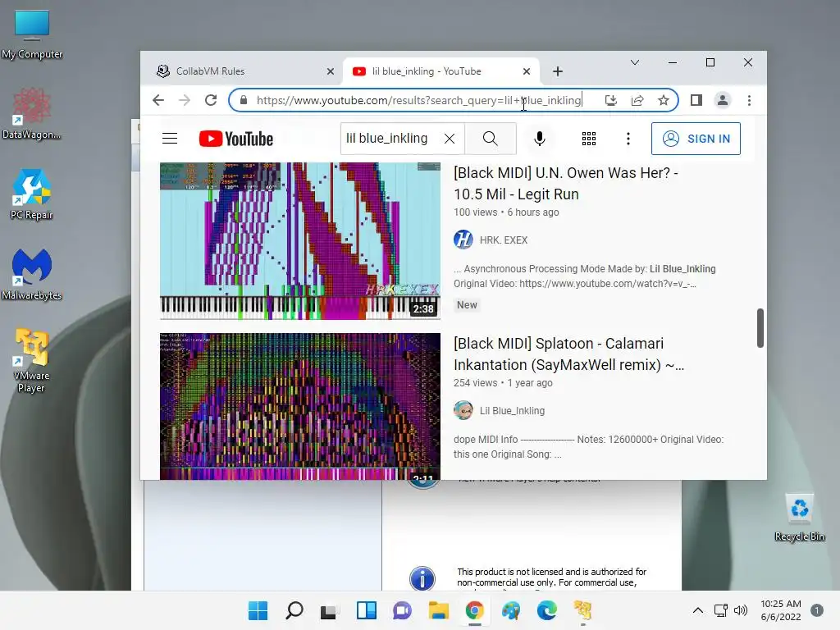The image size is (840, 630).
Task: Click the YouTube search magnifier button
Action: pos(491,139)
